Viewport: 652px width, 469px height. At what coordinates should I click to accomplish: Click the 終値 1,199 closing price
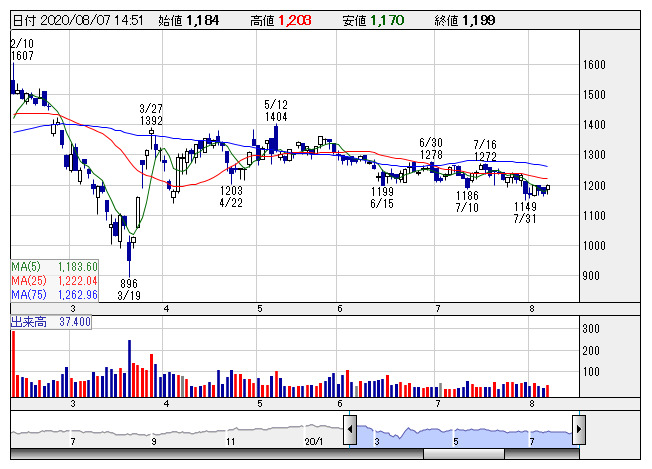tap(465, 20)
